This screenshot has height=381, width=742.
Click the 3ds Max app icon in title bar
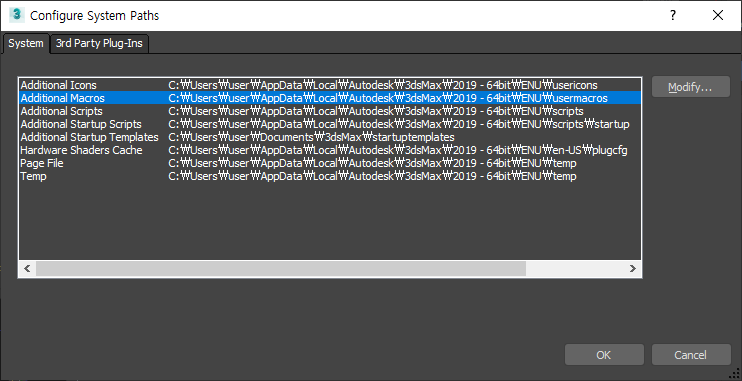tap(17, 15)
